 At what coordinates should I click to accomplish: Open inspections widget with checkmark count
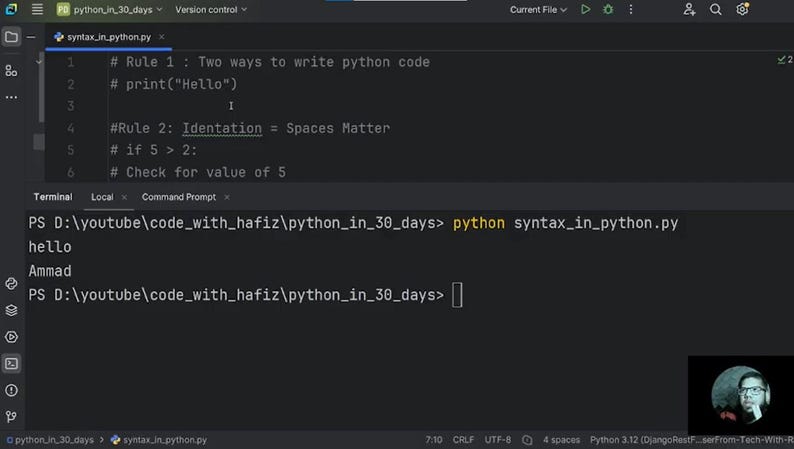785,60
